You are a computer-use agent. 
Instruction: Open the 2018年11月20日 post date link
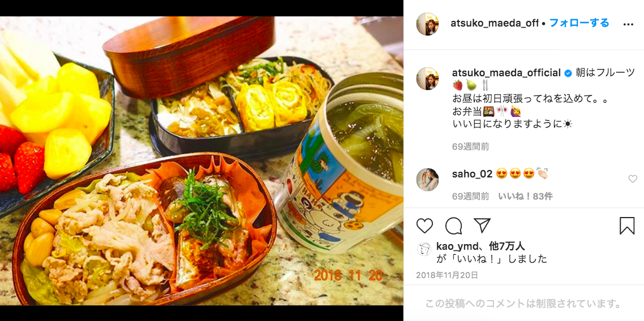[447, 275]
